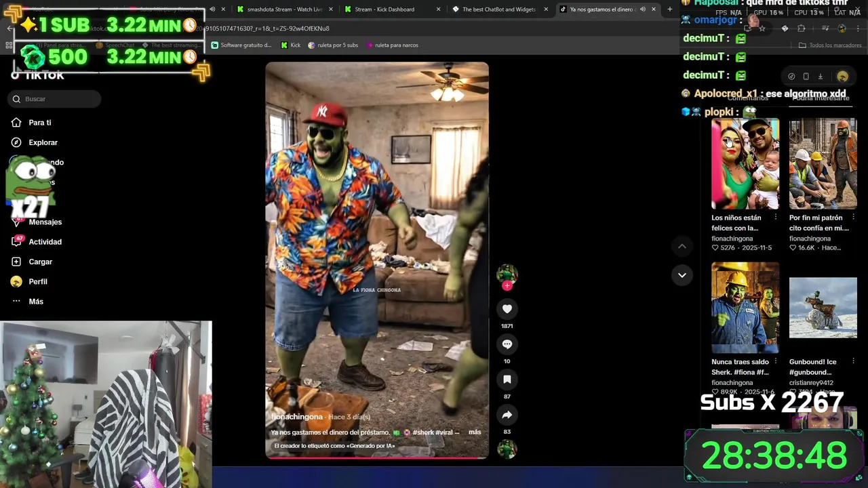Open the TikTok coins icon in top bar
This screenshot has height=488, width=868.
click(x=791, y=77)
